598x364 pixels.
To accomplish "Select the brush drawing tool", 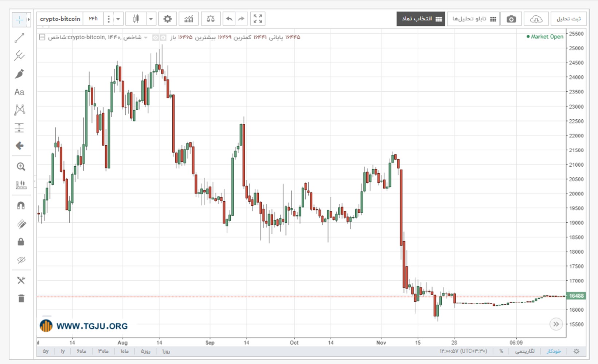I will point(19,74).
